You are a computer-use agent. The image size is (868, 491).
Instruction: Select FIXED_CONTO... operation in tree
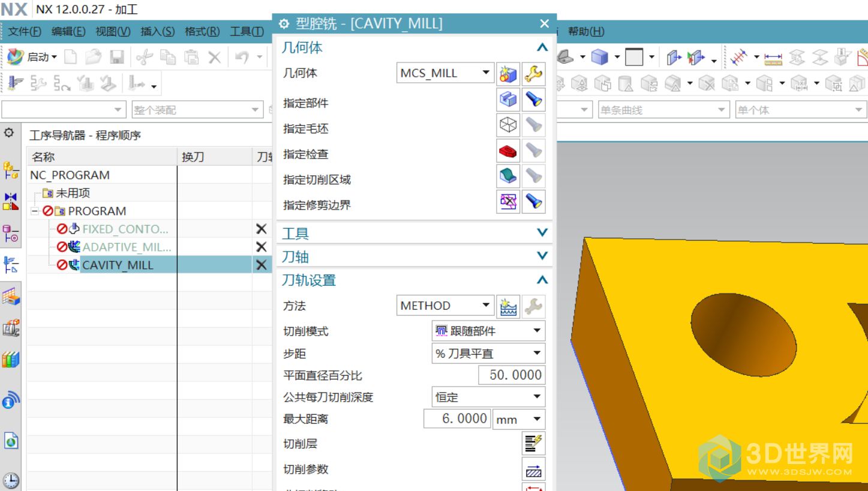[x=125, y=229]
